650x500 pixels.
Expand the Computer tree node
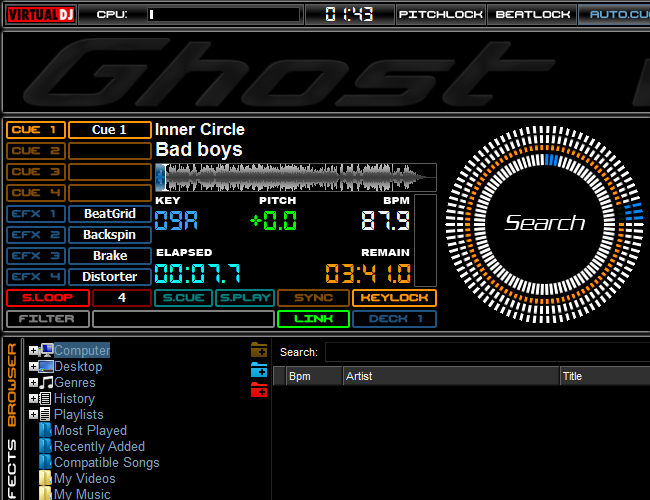tap(33, 351)
